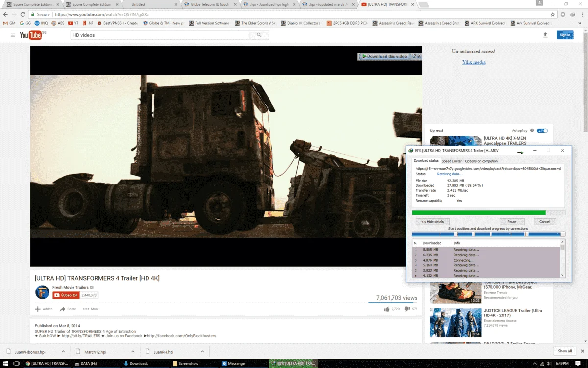Click the YouTube search field

[160, 35]
